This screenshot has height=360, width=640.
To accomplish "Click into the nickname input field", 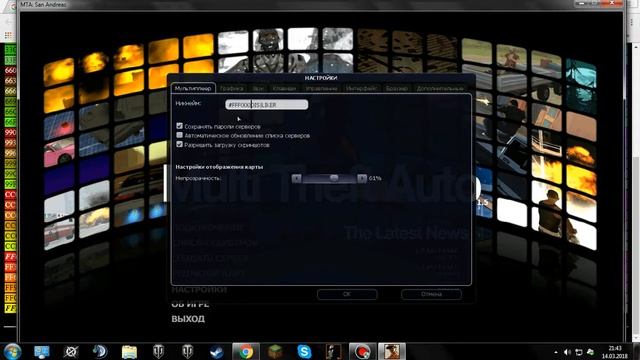I will click(267, 105).
